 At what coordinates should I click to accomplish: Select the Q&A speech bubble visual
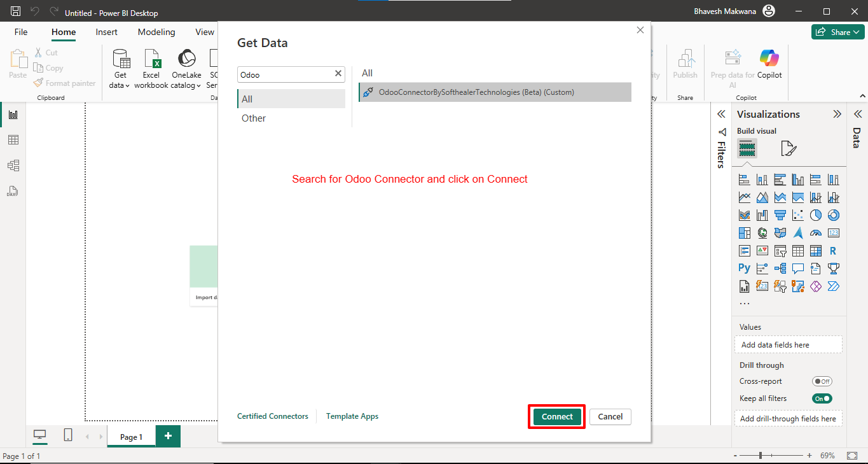click(x=798, y=269)
